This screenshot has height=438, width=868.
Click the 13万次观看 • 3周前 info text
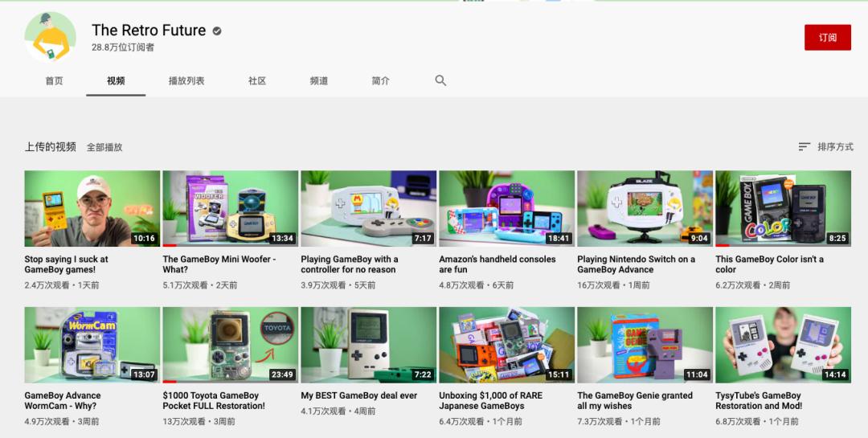[199, 422]
